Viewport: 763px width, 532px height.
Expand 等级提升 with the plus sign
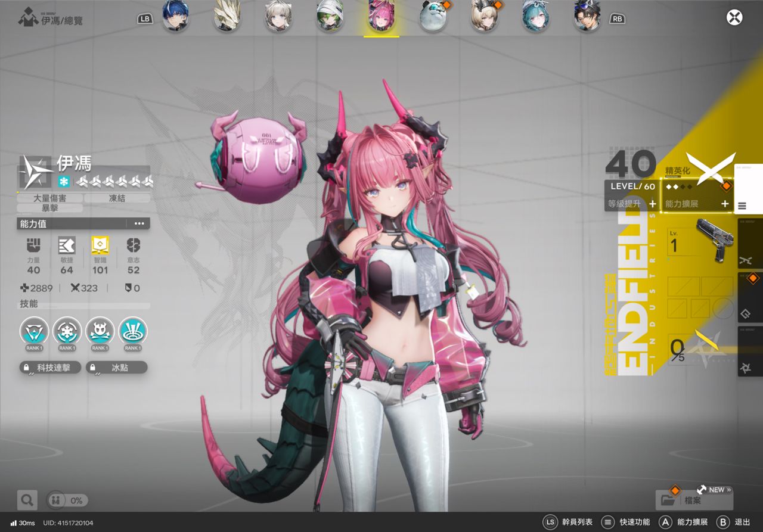pos(652,204)
